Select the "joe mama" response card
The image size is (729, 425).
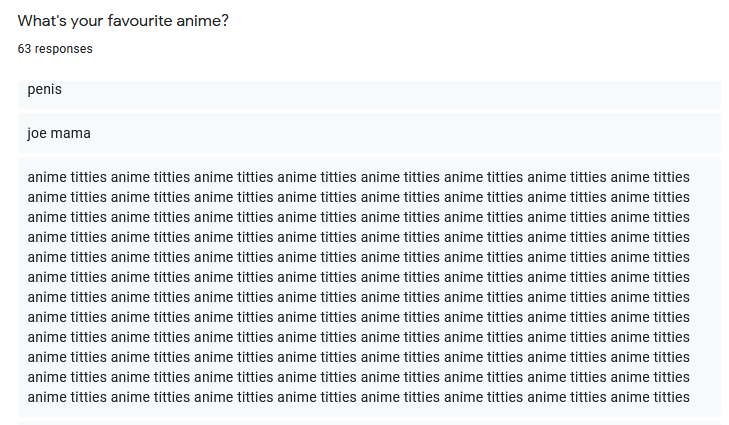point(369,133)
